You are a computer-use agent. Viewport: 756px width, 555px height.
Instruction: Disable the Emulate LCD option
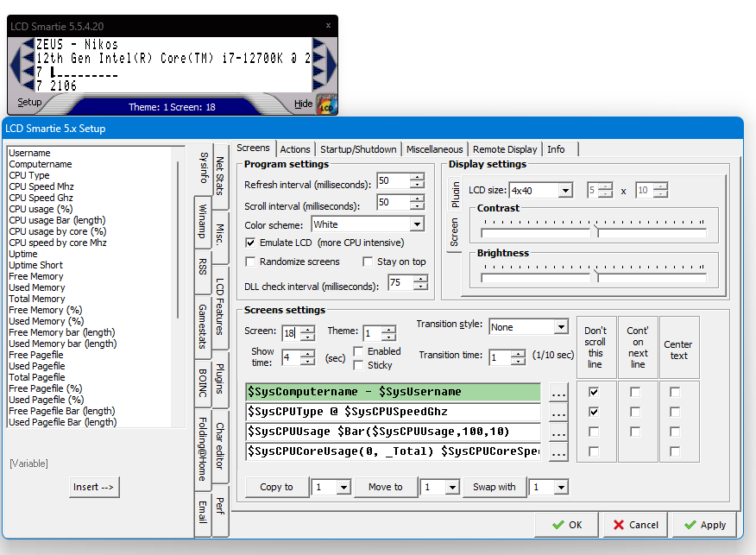coord(250,242)
